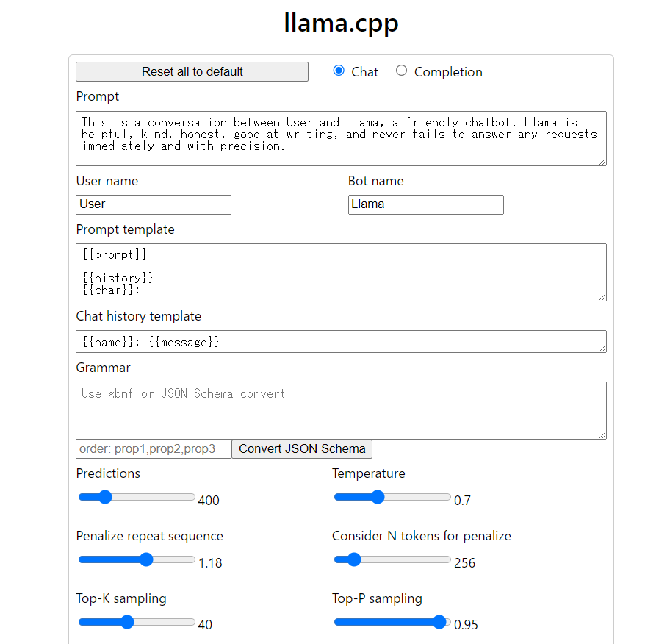Focus the Bot name field showing Llama
The image size is (670, 644).
[x=425, y=204]
